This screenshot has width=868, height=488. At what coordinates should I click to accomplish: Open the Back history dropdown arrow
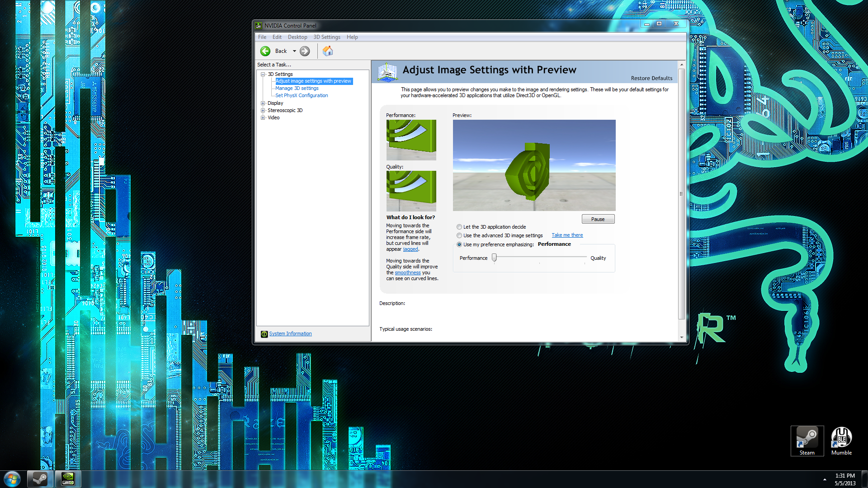pyautogui.click(x=294, y=51)
